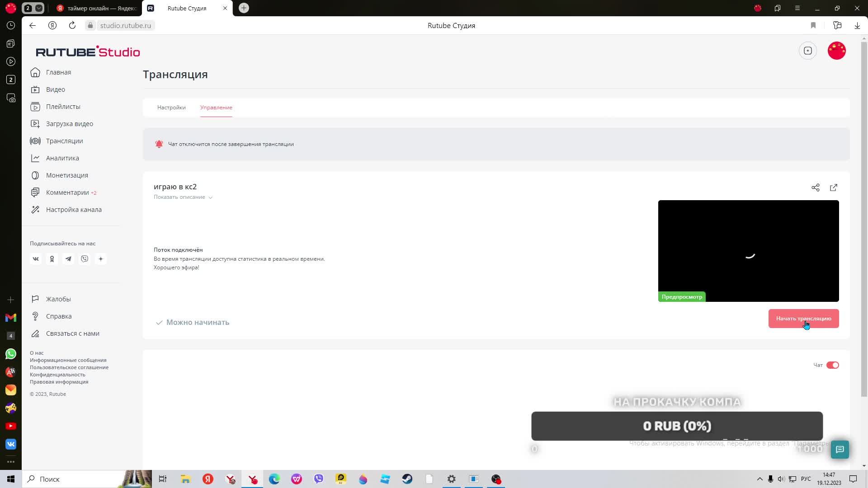Toggle the Чат switch off
Image resolution: width=868 pixels, height=488 pixels.
pyautogui.click(x=832, y=365)
